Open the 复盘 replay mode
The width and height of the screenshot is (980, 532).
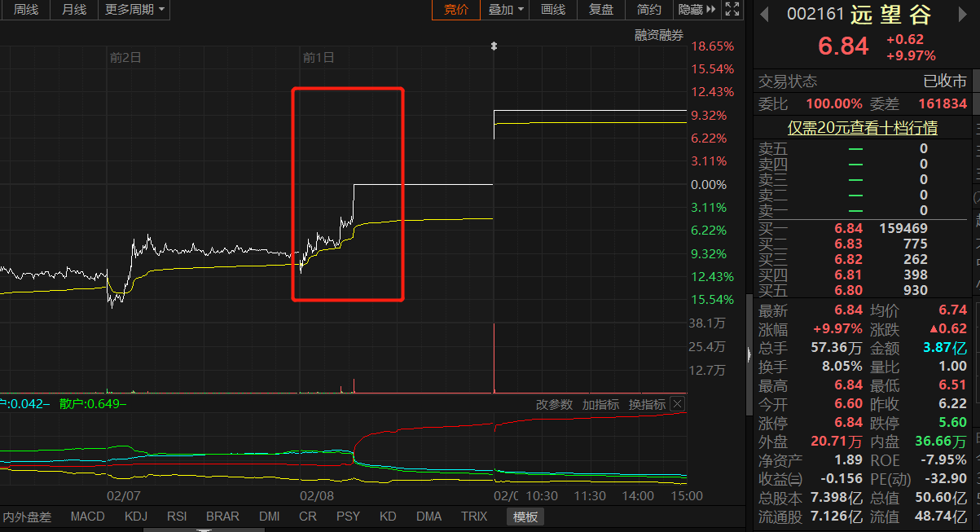(x=601, y=10)
